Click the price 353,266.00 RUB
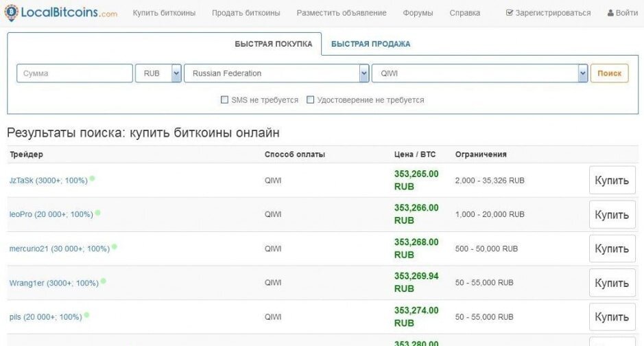Viewport: 644px width, 346px height. pyautogui.click(x=416, y=214)
